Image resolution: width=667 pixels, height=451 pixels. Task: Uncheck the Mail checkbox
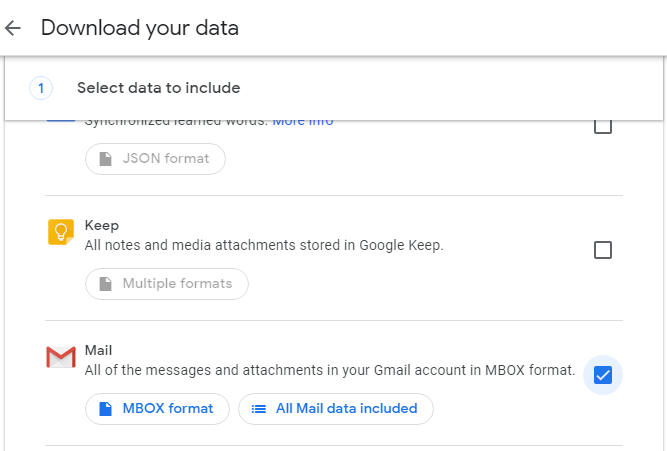(x=603, y=375)
